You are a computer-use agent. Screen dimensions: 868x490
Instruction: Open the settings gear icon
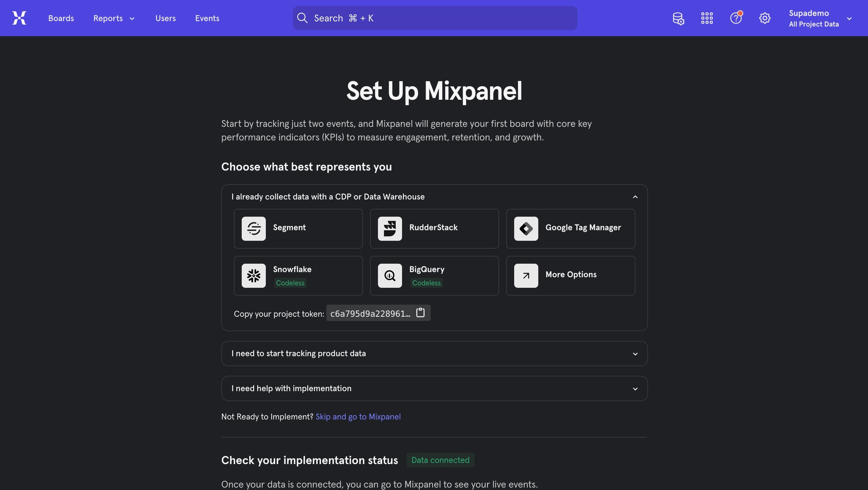point(765,18)
